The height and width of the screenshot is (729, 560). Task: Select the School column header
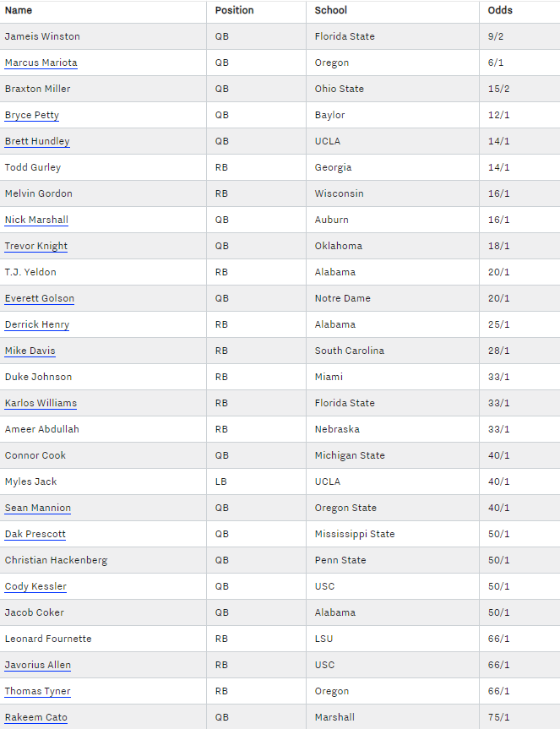[x=330, y=10]
